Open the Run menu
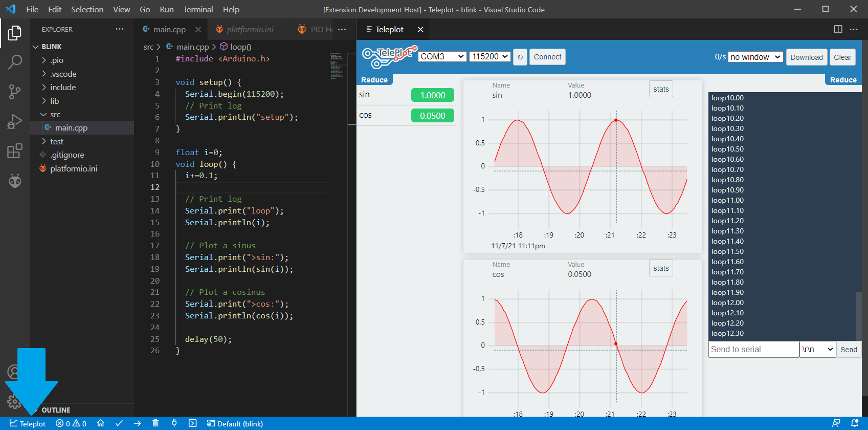The height and width of the screenshot is (430, 868). [x=167, y=9]
